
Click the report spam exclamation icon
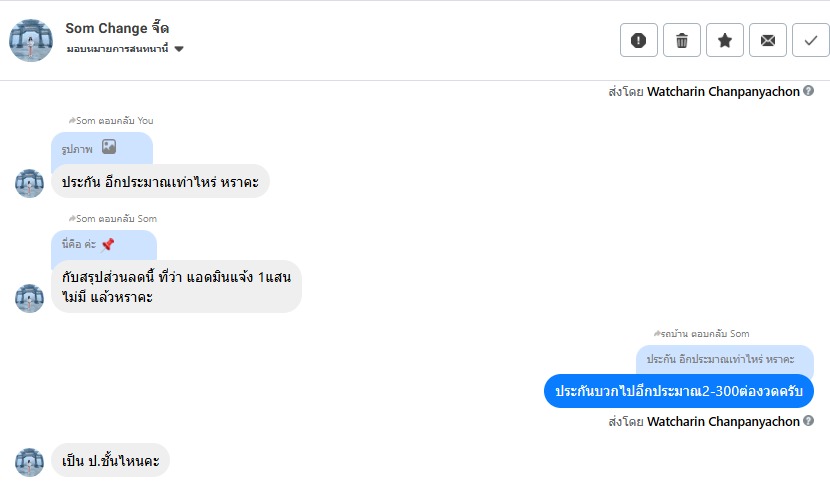coord(639,40)
